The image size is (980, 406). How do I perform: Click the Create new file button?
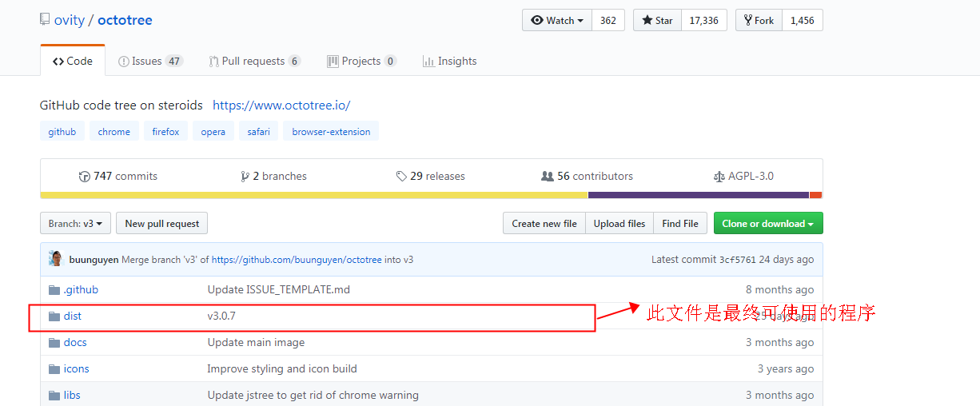(544, 223)
